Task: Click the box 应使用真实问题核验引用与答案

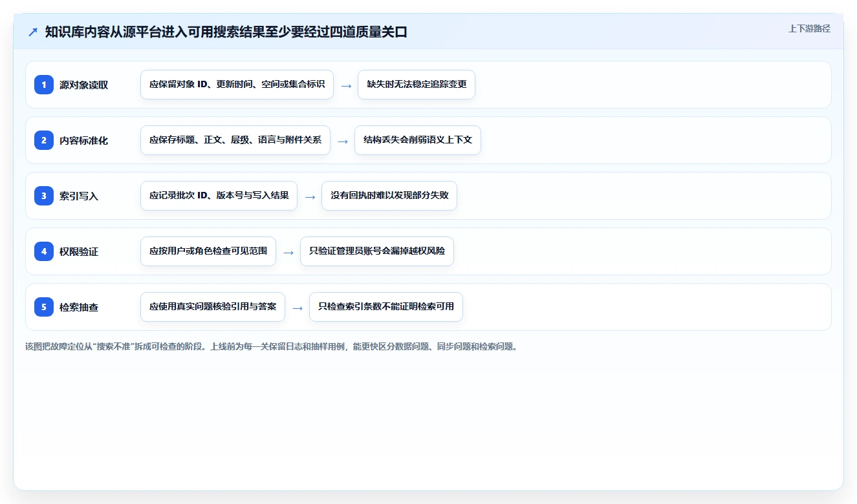Action: [x=213, y=307]
